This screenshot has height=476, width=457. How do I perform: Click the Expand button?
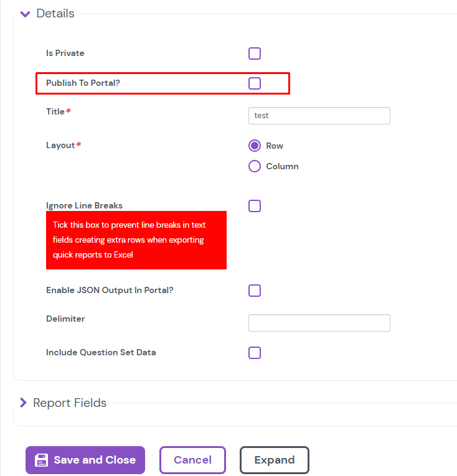point(274,460)
